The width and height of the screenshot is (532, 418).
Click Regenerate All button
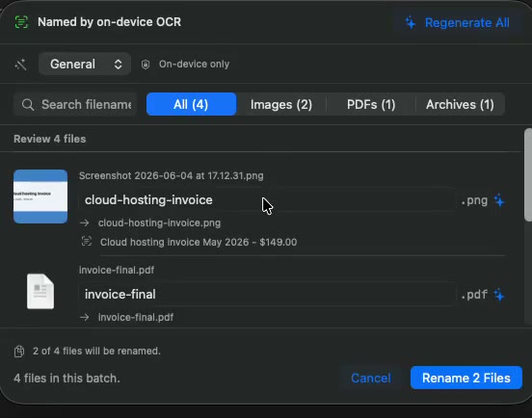(458, 23)
